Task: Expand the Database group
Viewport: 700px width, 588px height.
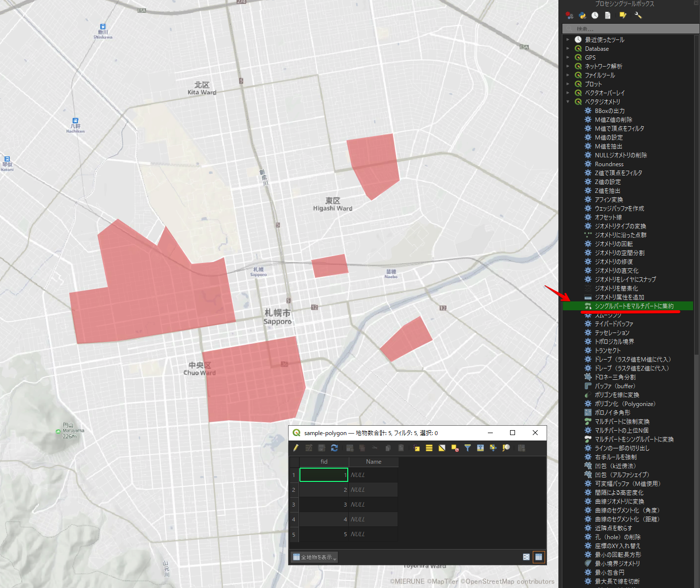Action: coord(568,48)
